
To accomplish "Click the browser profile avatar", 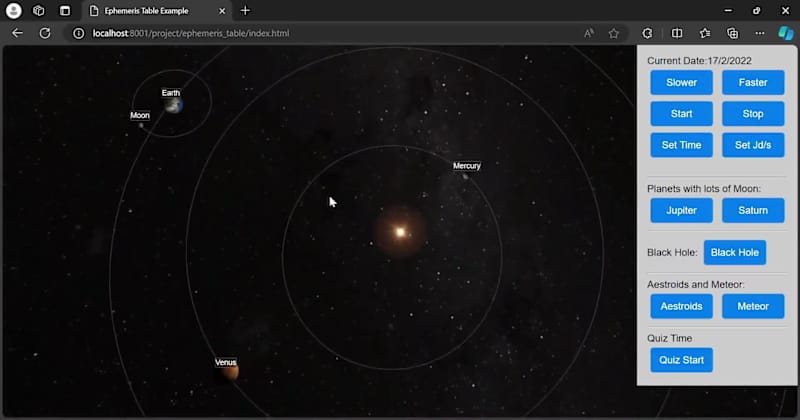I will pos(14,11).
